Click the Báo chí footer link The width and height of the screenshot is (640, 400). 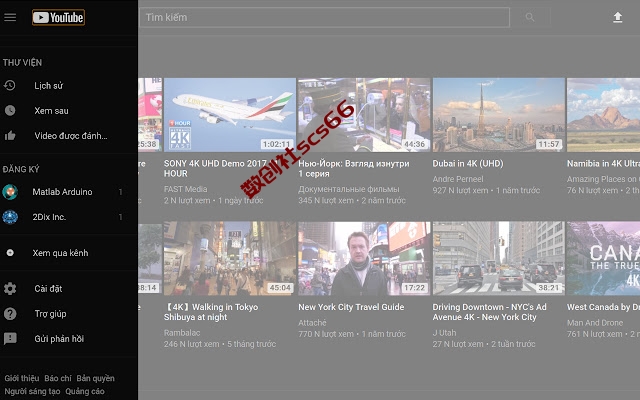58,378
